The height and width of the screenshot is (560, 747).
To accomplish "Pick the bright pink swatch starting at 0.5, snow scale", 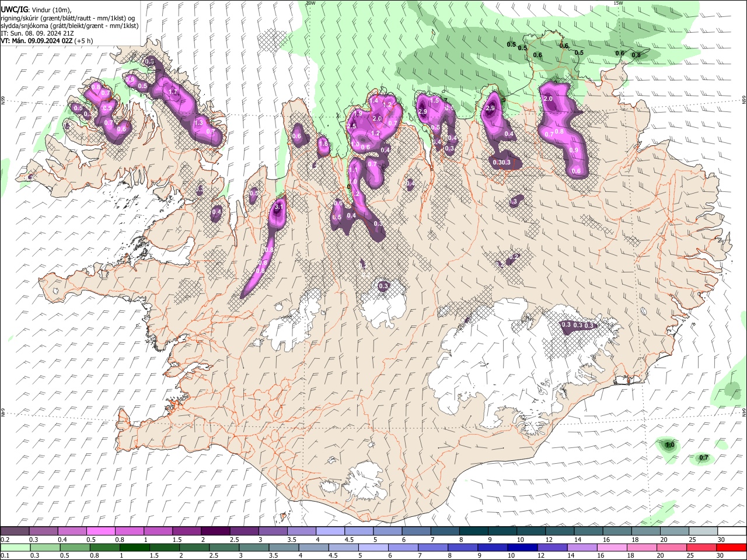I will click(x=100, y=531).
